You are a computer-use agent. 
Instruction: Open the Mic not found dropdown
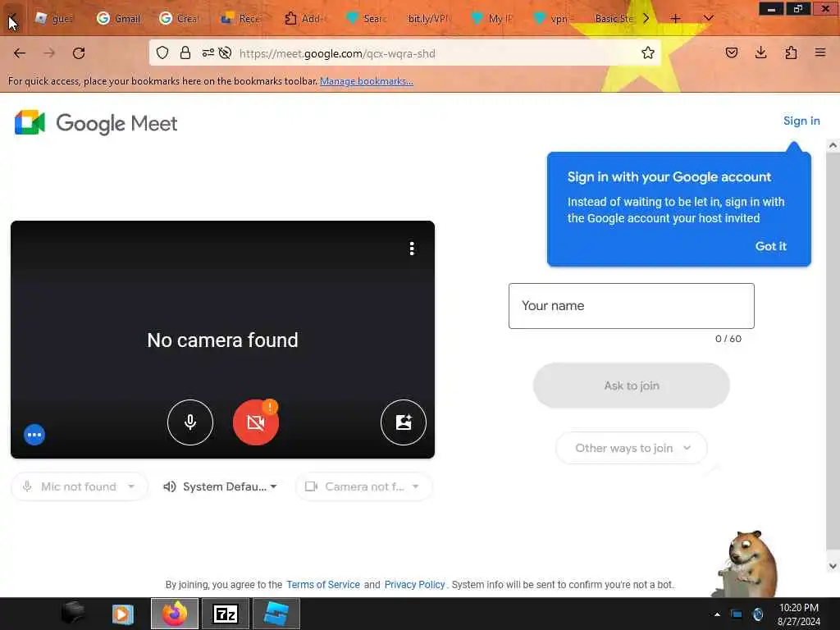click(80, 486)
